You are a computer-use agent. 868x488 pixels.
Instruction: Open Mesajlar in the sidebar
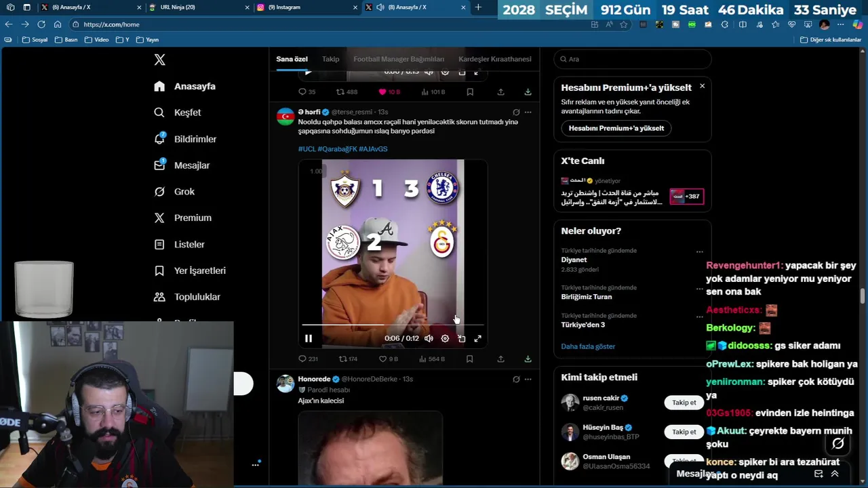pyautogui.click(x=182, y=165)
